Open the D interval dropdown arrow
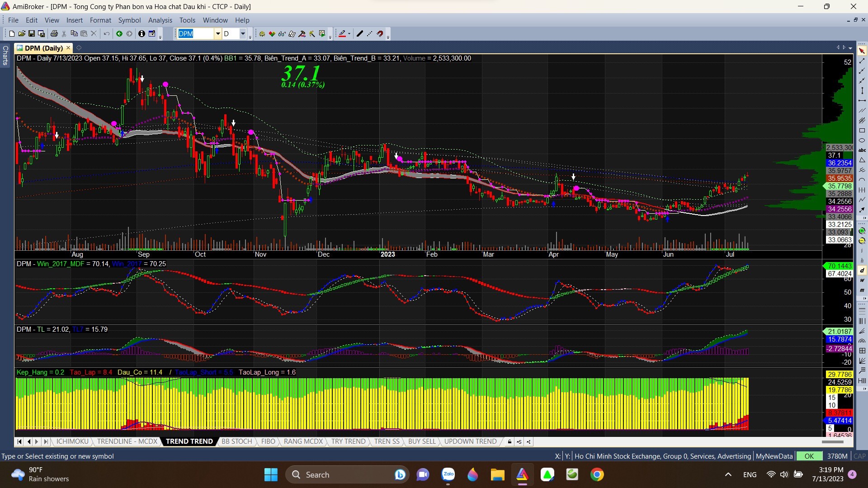 (243, 33)
